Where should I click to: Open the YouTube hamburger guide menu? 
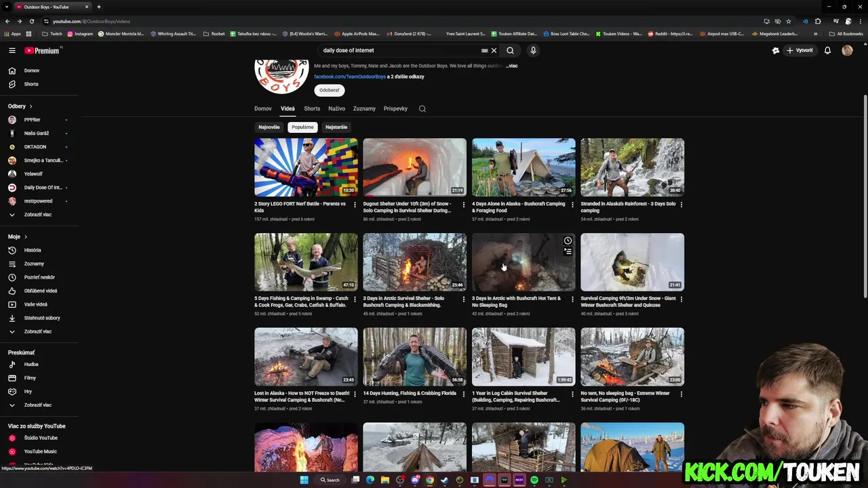pyautogui.click(x=12, y=50)
